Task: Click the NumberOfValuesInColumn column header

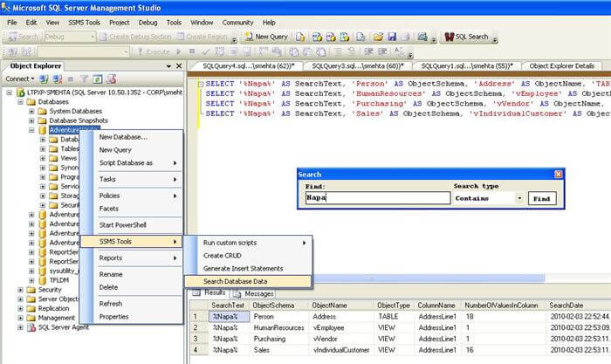Action: 505,306
